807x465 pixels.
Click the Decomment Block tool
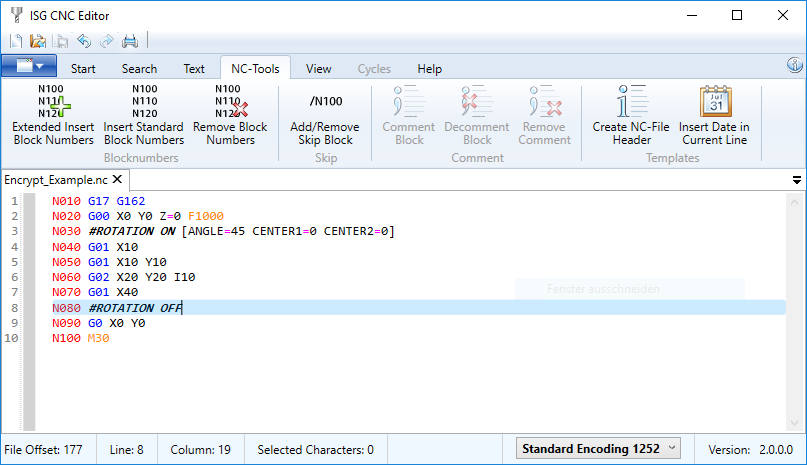pyautogui.click(x=477, y=115)
